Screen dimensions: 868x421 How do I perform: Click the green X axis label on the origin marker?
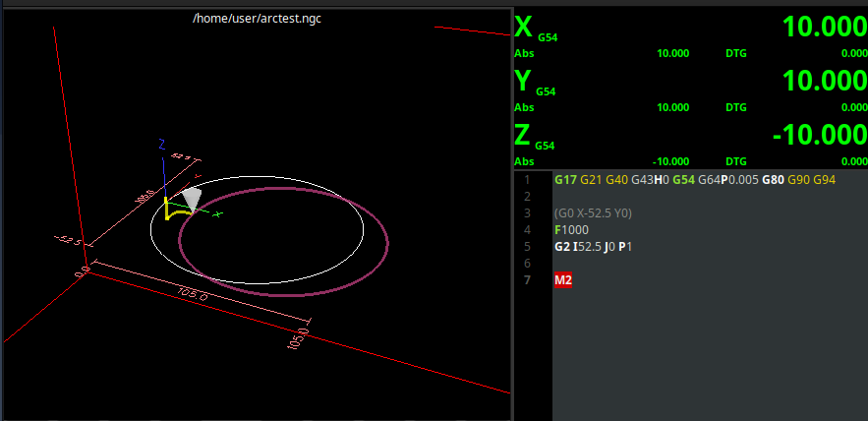point(217,213)
